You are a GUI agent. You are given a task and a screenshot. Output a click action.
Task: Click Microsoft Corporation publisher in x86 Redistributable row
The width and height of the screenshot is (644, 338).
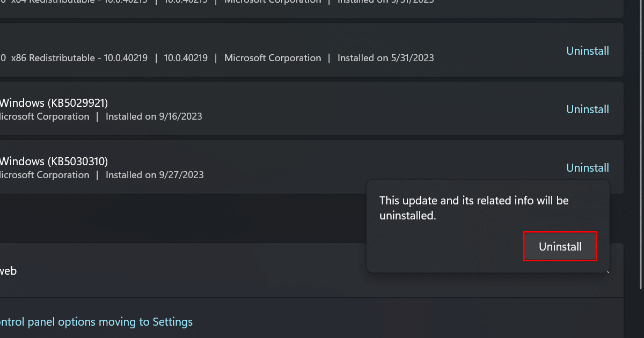coord(273,58)
